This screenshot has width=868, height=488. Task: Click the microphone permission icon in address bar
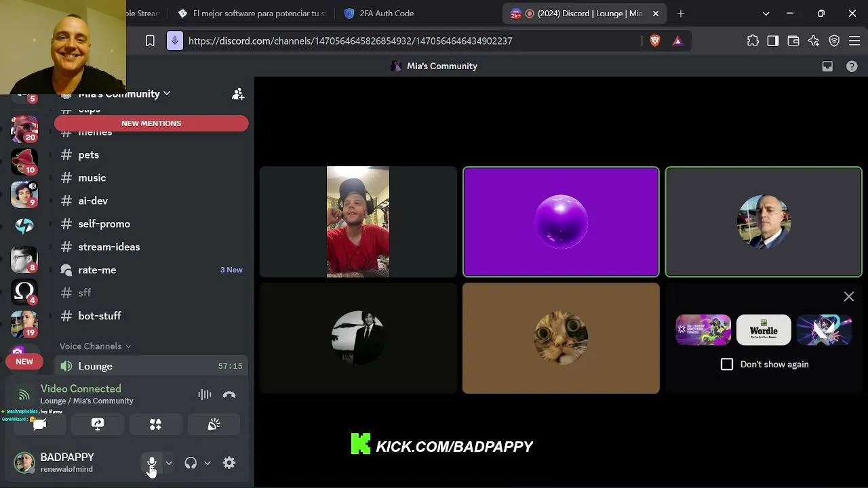[175, 41]
